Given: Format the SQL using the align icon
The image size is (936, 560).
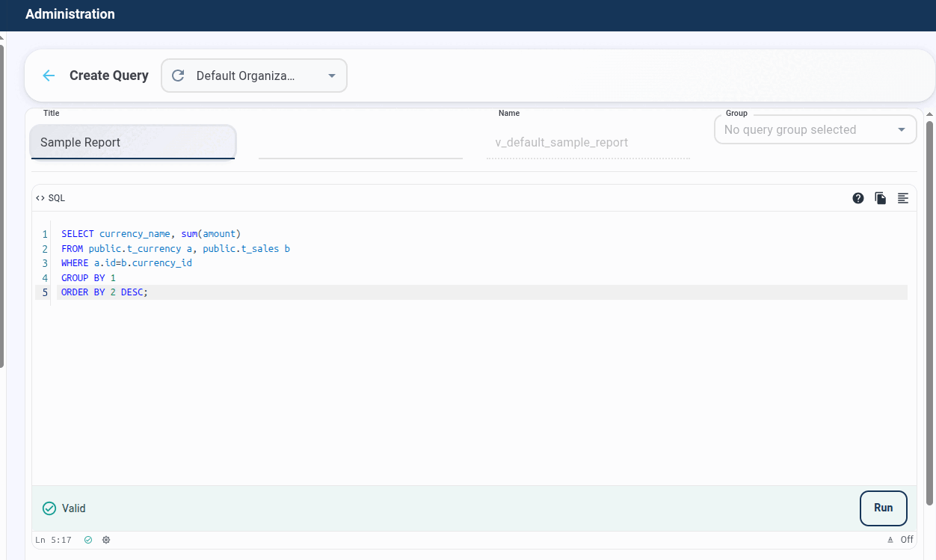Looking at the screenshot, I should click(x=903, y=198).
